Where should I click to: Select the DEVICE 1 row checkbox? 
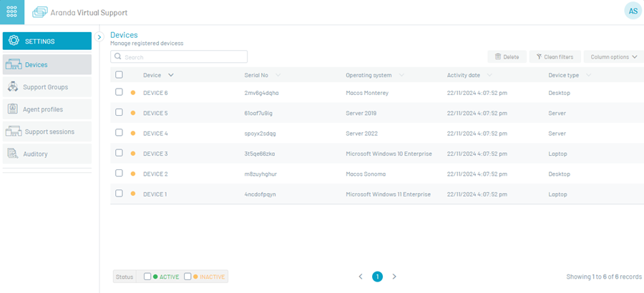click(119, 193)
